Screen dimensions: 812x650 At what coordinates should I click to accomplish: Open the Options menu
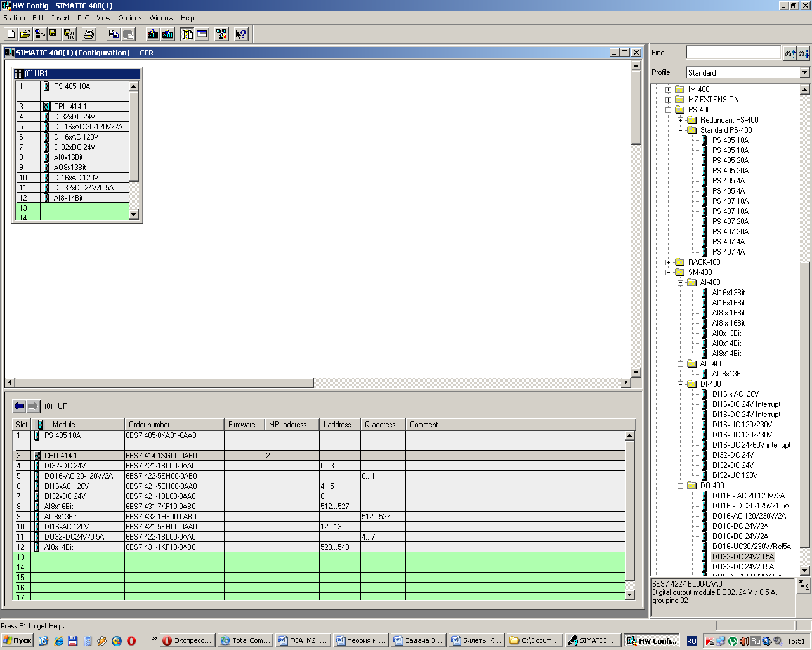click(130, 18)
